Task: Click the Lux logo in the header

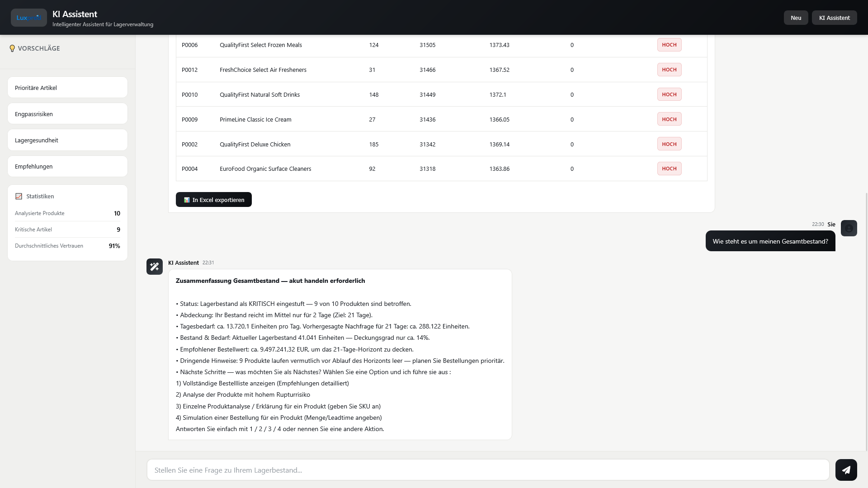Action: (x=29, y=18)
